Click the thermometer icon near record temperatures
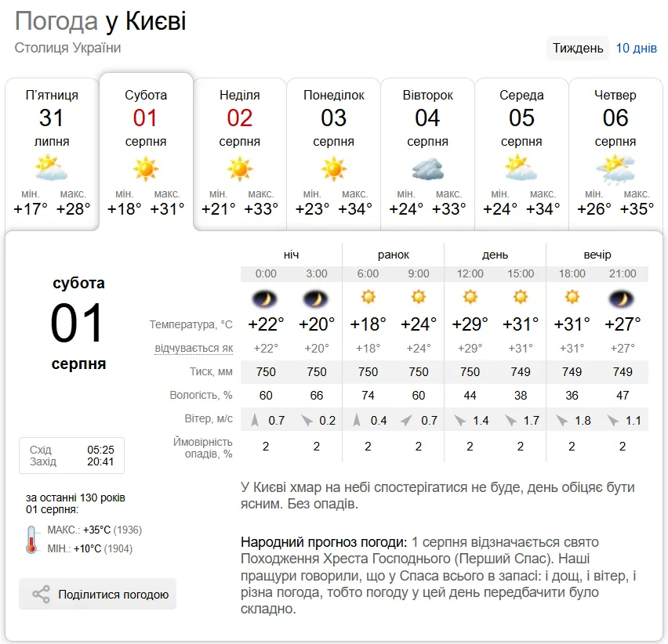Viewport: 668px width, 644px height. tap(31, 539)
